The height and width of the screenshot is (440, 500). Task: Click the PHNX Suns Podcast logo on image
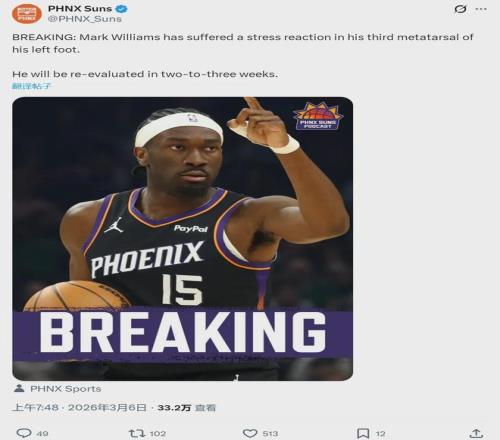pyautogui.click(x=318, y=116)
